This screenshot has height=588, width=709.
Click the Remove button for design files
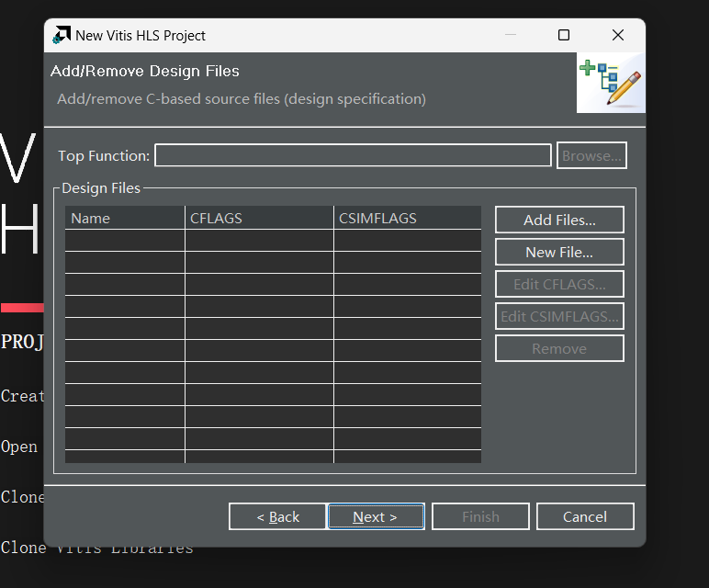coord(559,348)
